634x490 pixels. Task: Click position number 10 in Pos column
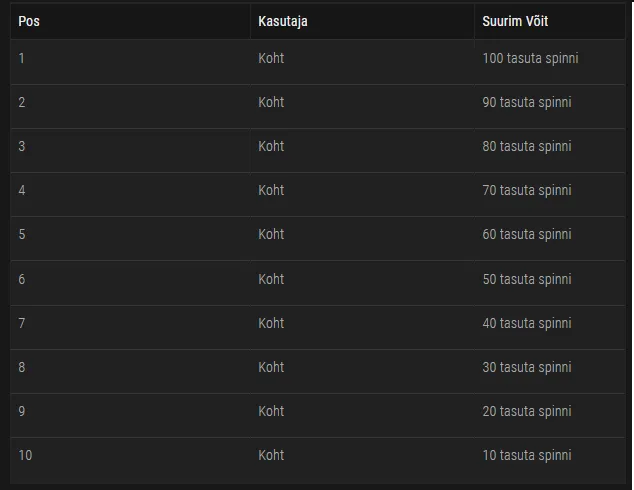click(25, 455)
